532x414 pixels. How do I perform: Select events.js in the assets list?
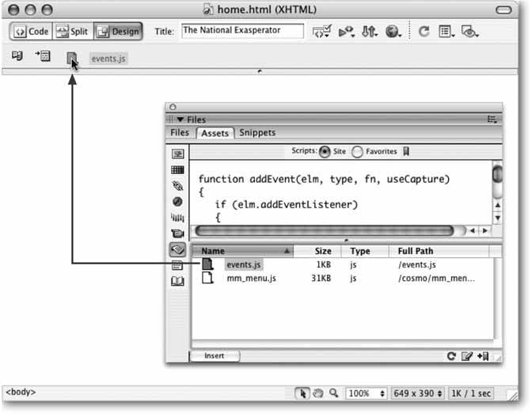pyautogui.click(x=244, y=264)
